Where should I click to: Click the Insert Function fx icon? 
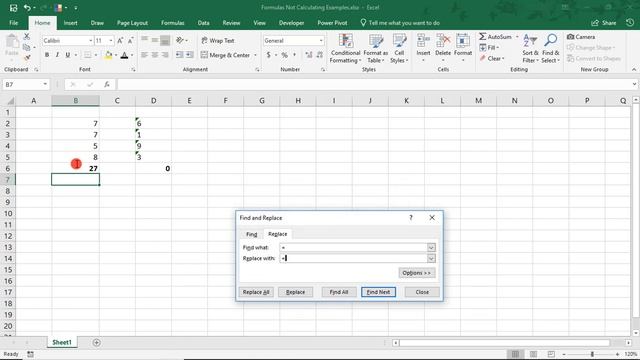tap(107, 84)
